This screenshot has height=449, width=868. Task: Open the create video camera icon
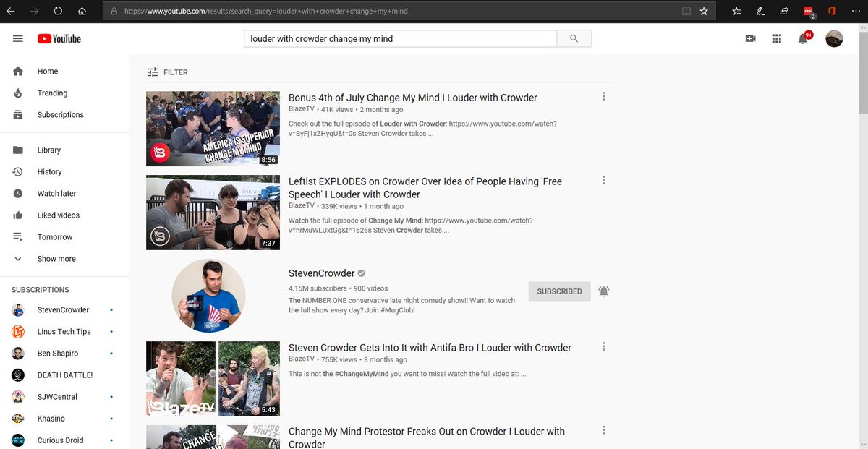click(x=750, y=38)
